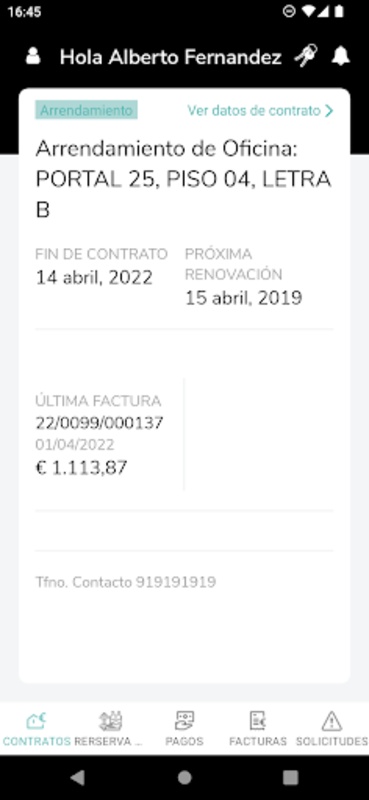Image resolution: width=369 pixels, height=800 pixels.
Task: Tap the Android recent apps square
Action: 290,777
